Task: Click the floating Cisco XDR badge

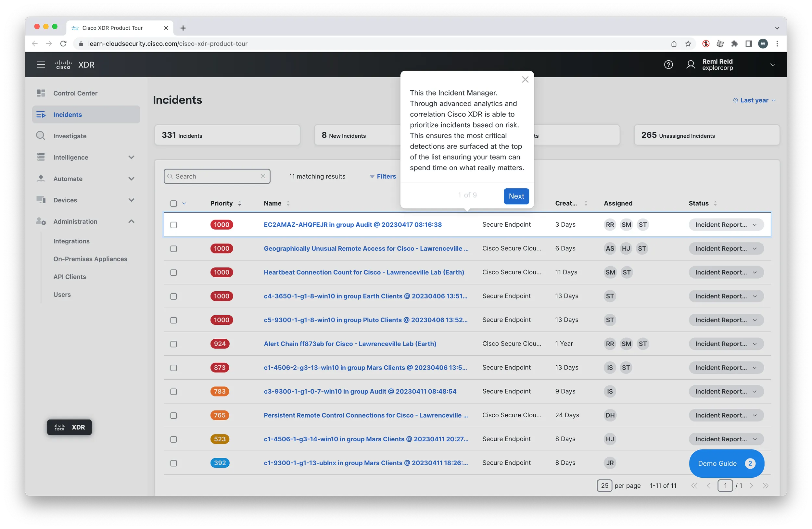Action: click(69, 427)
